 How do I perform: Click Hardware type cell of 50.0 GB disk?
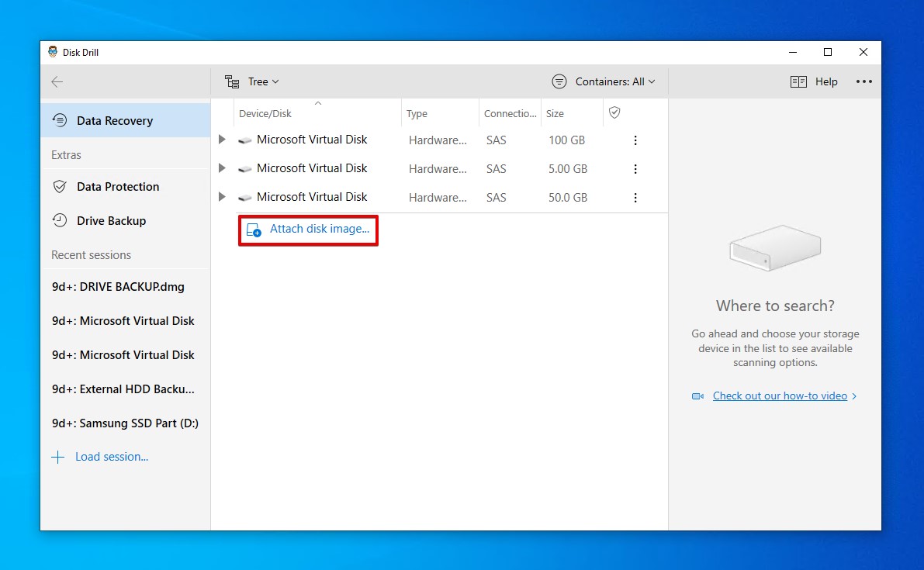pos(438,198)
